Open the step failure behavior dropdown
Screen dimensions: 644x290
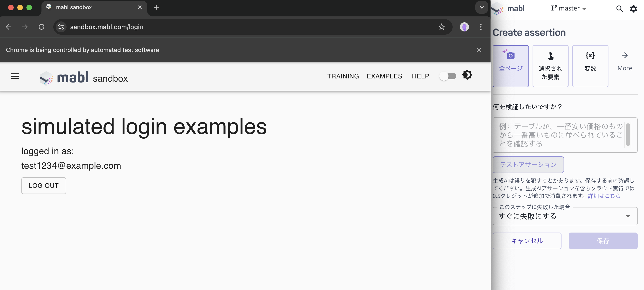click(565, 216)
